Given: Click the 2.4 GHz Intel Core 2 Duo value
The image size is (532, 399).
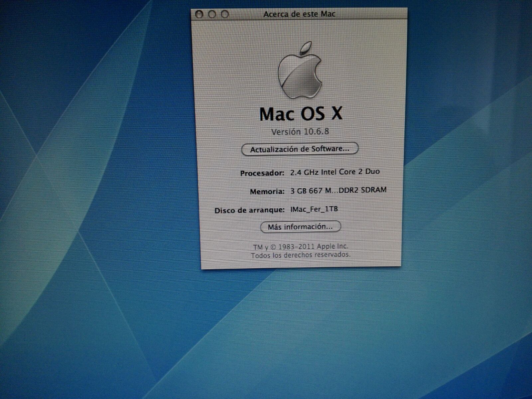Looking at the screenshot, I should tap(335, 172).
